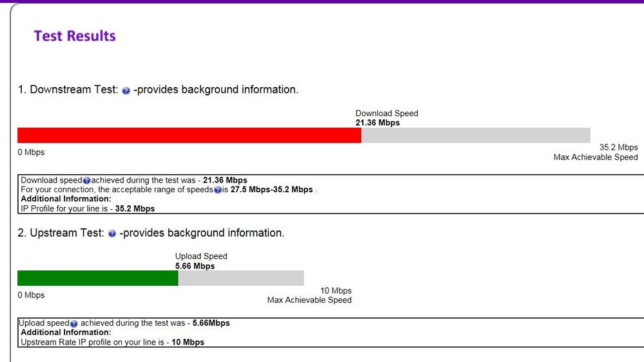Click the '35.2 Mbps' max achievable speed label
The image size is (644, 362).
[x=618, y=147]
